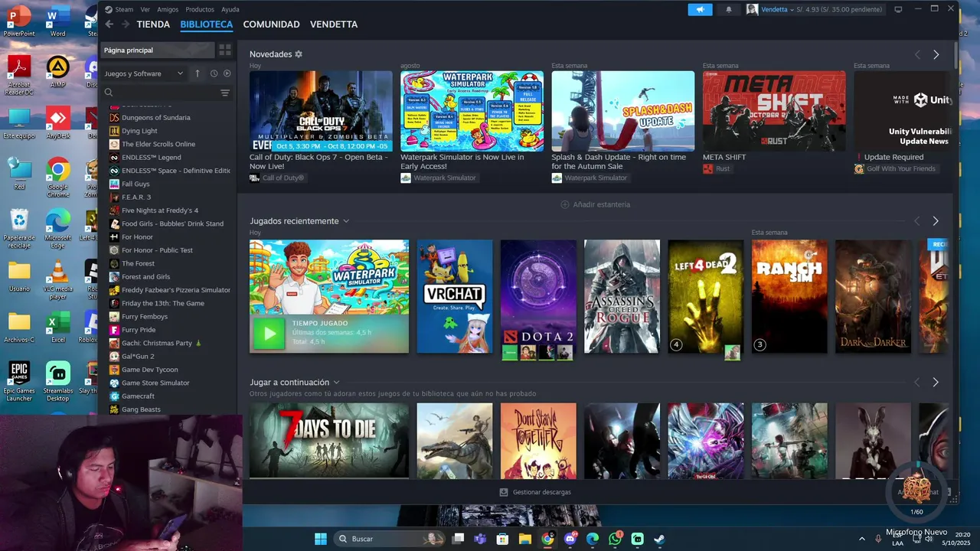Open Discord from the taskbar

coord(570,539)
